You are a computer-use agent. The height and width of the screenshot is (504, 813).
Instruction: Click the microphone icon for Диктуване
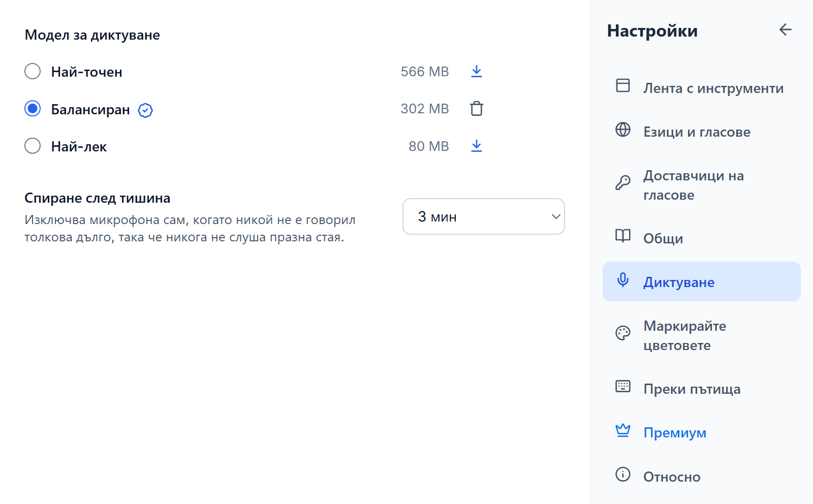pos(623,280)
